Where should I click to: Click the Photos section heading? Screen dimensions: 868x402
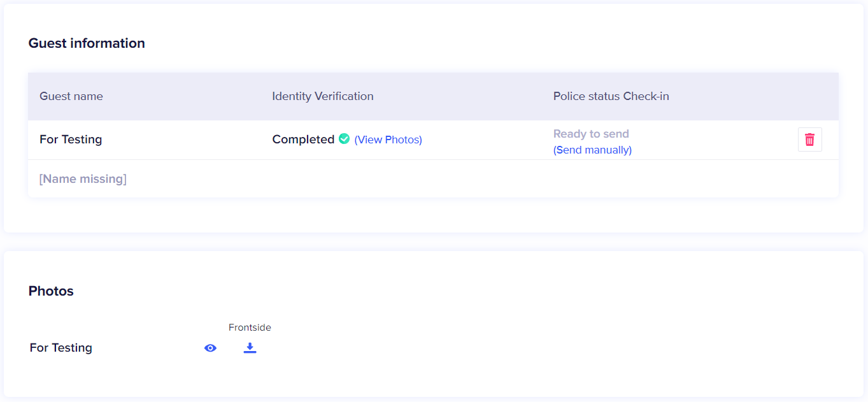coord(51,291)
